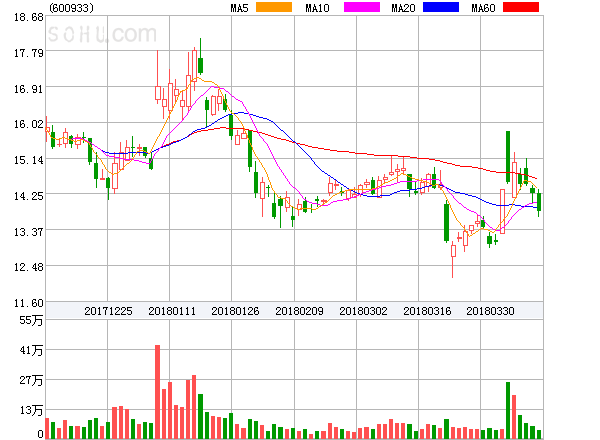This screenshot has height=440, width=600.
Task: Click the 13.37 price axis label
Action: tap(29, 232)
